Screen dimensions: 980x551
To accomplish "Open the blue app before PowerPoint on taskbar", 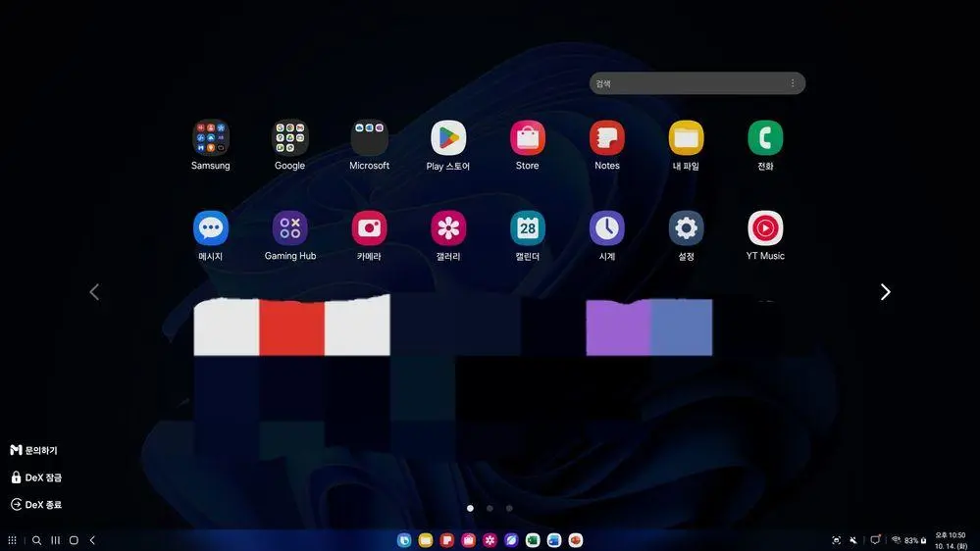I will pos(553,540).
